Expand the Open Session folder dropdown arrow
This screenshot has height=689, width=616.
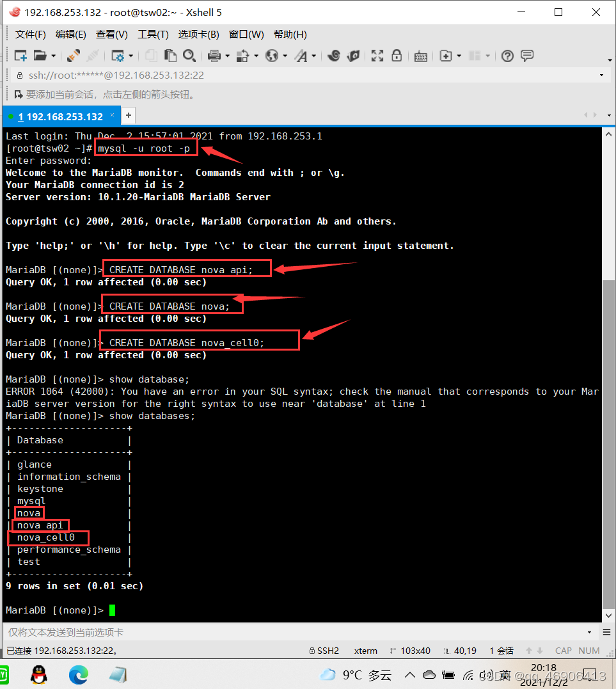coord(54,56)
